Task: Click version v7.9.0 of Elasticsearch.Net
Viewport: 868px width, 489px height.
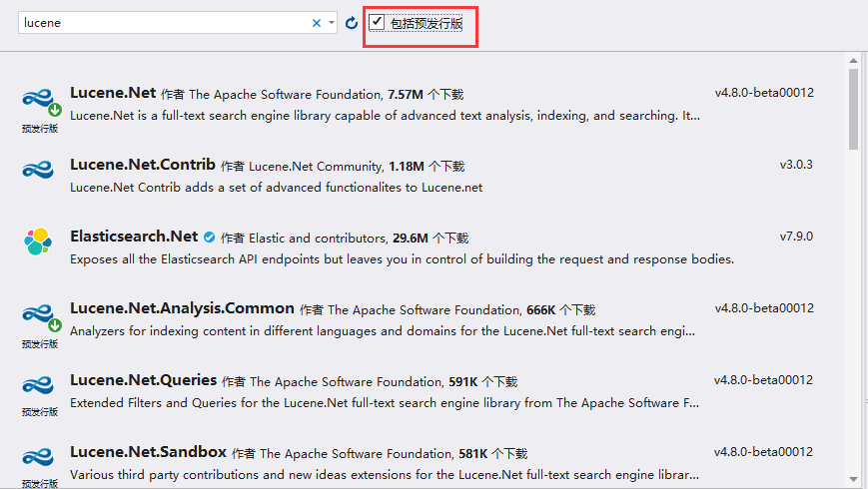Action: (796, 237)
